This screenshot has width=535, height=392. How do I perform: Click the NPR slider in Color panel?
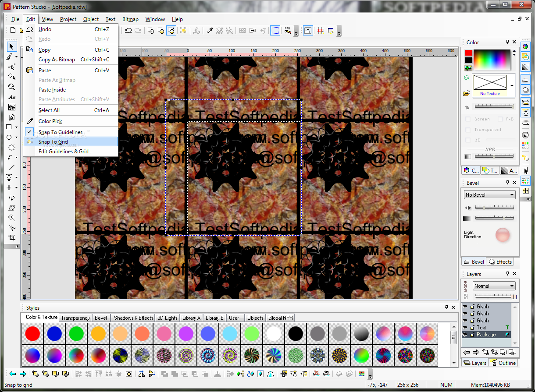[494, 156]
